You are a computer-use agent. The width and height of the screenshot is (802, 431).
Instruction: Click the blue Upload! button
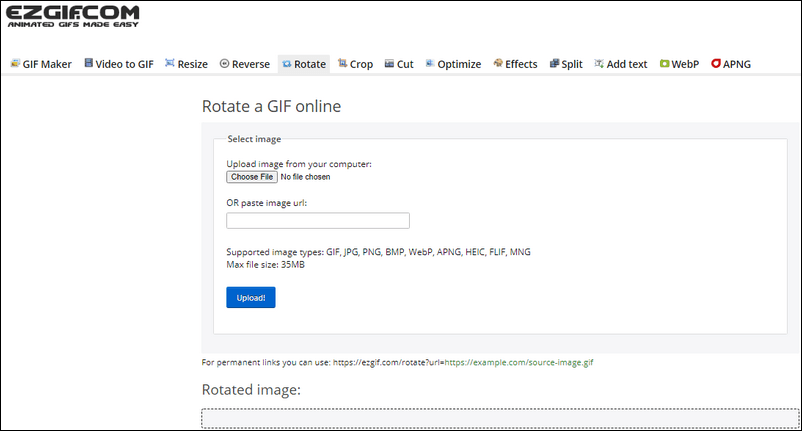pyautogui.click(x=251, y=298)
